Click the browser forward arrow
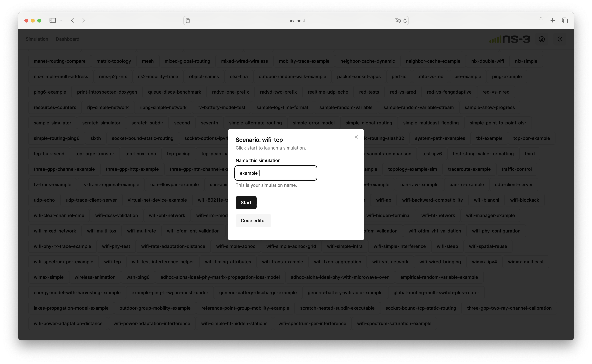 pos(84,20)
